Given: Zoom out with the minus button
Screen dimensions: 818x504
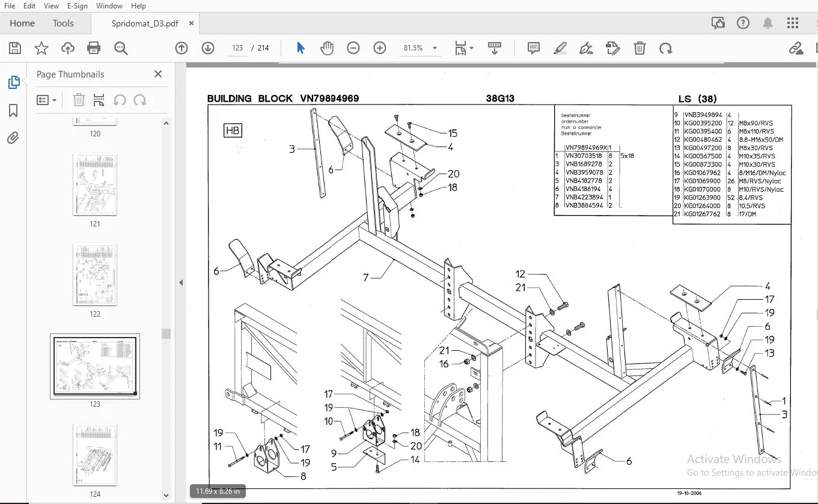Looking at the screenshot, I should (x=353, y=48).
